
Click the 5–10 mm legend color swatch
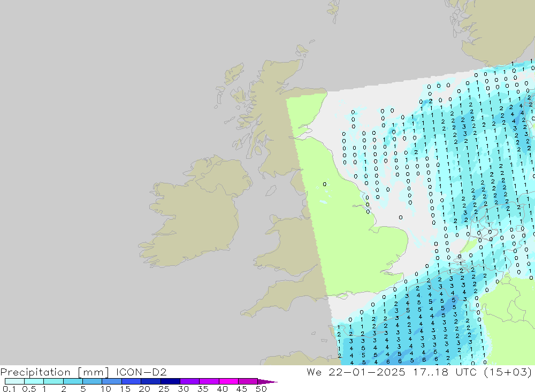pos(92,381)
